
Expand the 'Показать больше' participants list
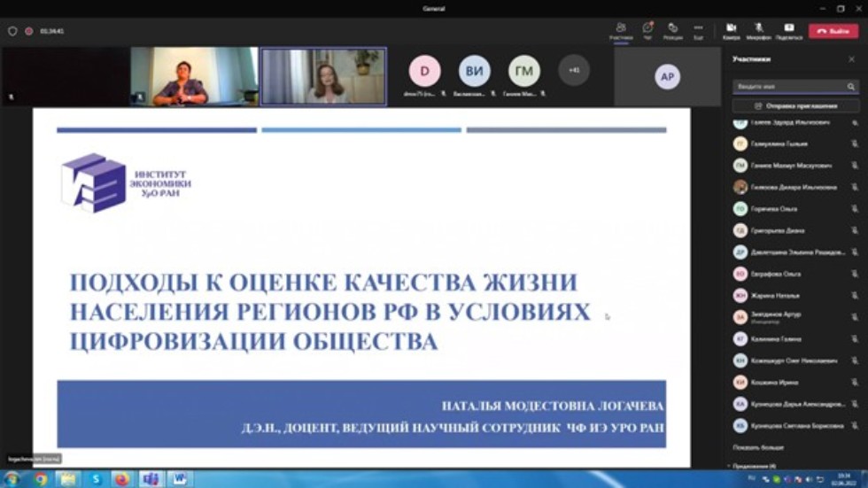coord(758,447)
